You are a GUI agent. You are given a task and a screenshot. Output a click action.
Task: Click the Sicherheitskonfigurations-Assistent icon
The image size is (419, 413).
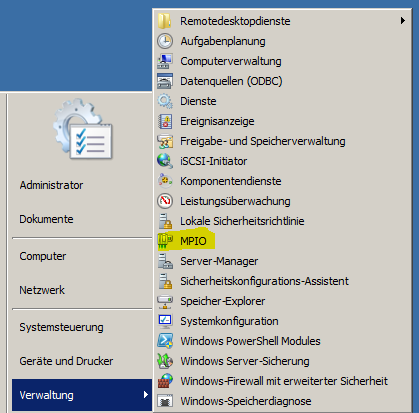coord(165,281)
